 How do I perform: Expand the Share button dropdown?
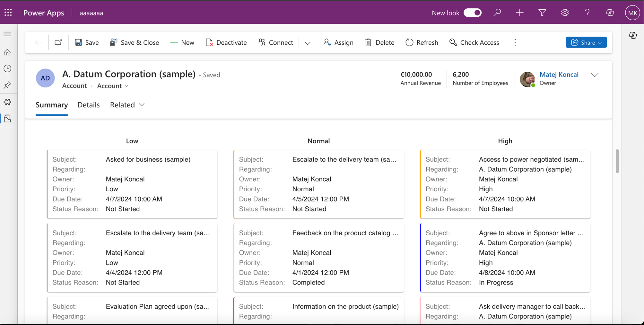600,42
